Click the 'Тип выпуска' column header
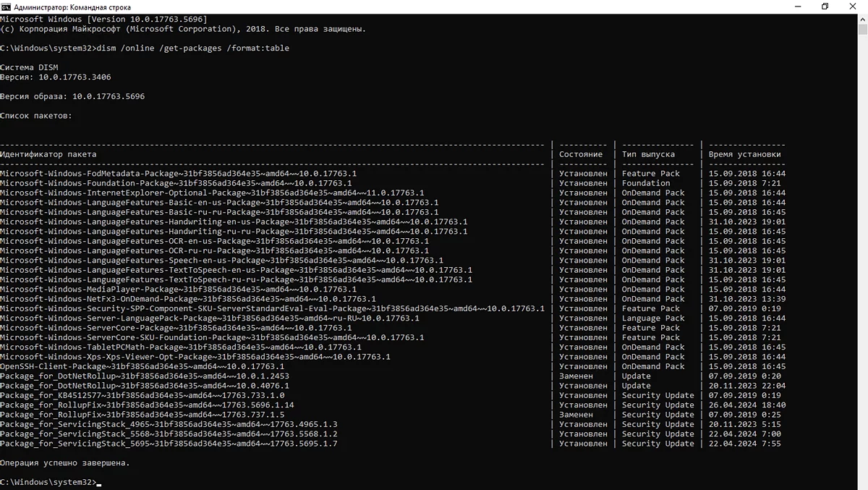868x490 pixels. (648, 154)
